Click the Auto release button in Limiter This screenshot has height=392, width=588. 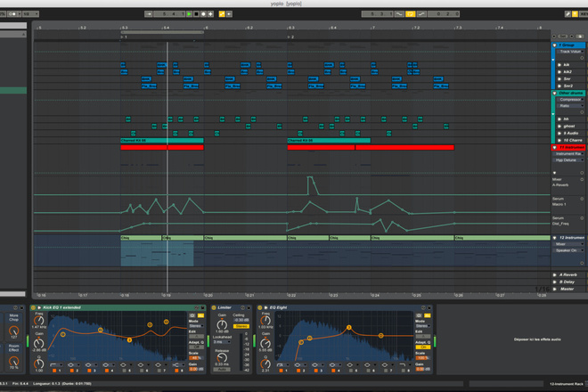[x=222, y=370]
